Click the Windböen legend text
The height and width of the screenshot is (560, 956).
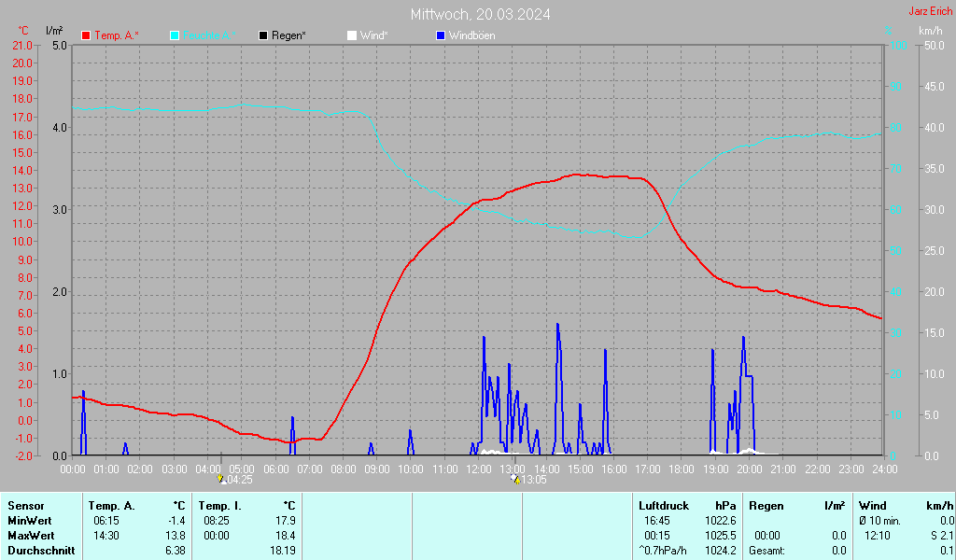point(471,35)
